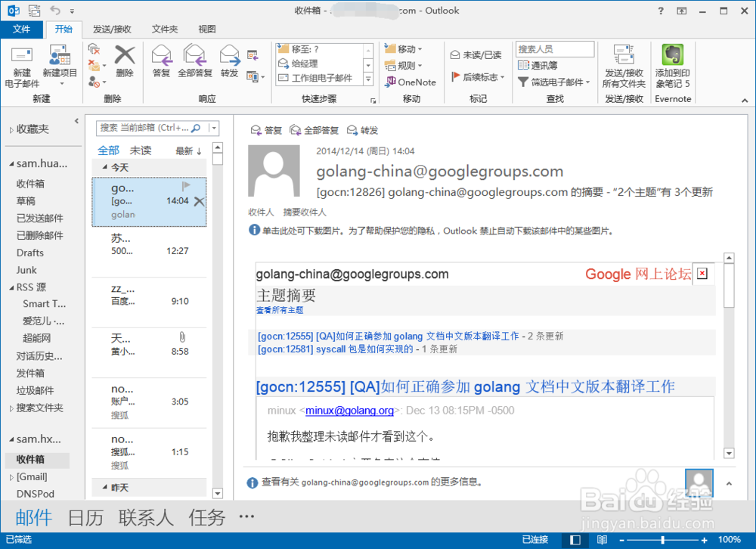Click the 搜索人员 search people field
Image resolution: width=756 pixels, height=549 pixels.
555,49
